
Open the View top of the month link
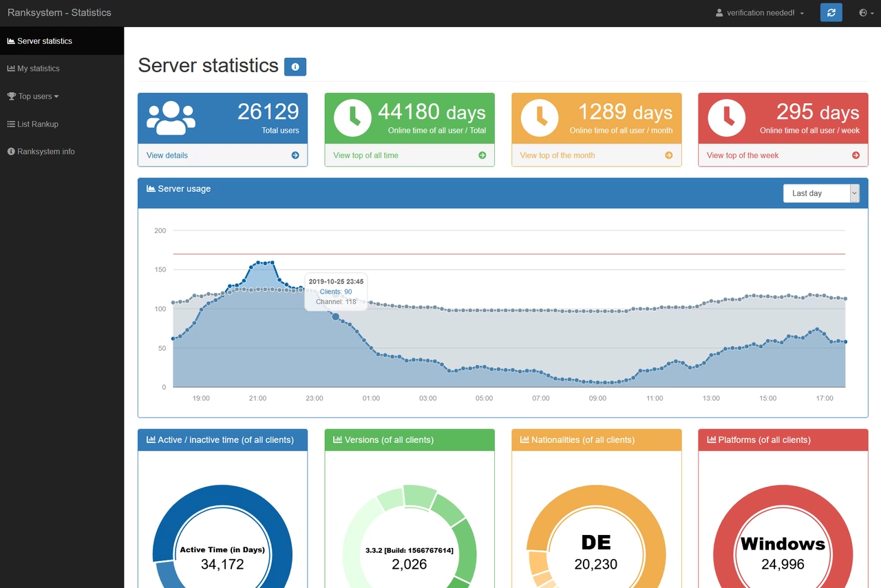[x=557, y=155]
